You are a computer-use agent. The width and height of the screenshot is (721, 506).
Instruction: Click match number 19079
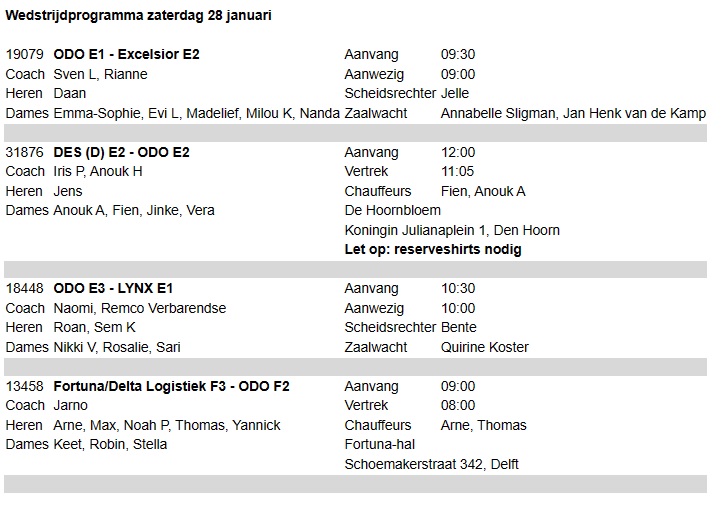click(24, 54)
